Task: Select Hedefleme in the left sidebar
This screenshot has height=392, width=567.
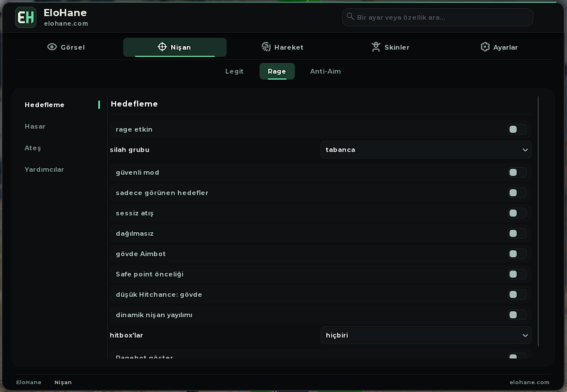Action: pyautogui.click(x=44, y=105)
